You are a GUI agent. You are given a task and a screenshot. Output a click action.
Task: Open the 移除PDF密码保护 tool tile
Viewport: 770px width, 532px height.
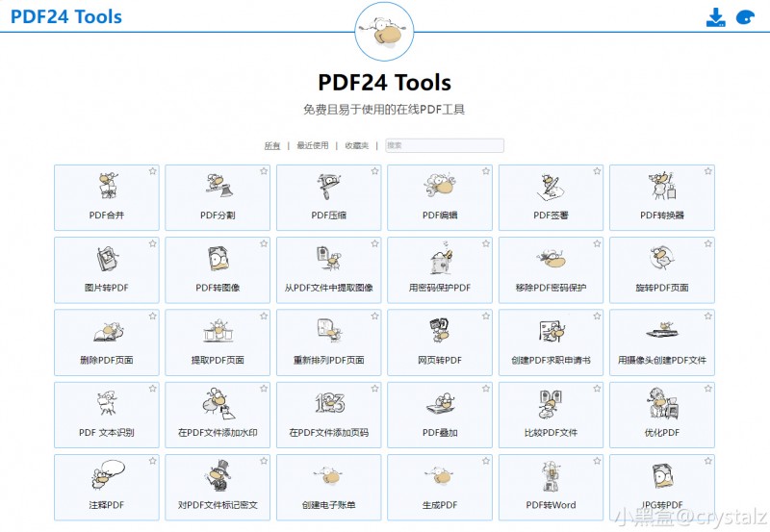(x=551, y=270)
